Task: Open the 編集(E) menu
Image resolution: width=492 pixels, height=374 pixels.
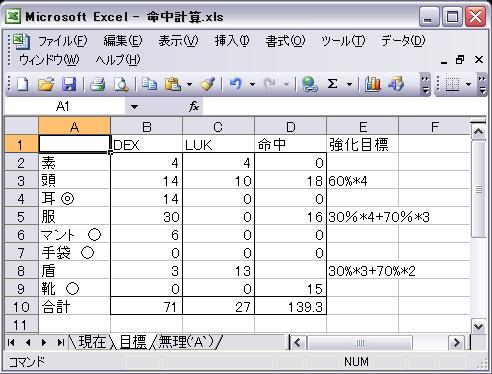Action: pos(123,41)
